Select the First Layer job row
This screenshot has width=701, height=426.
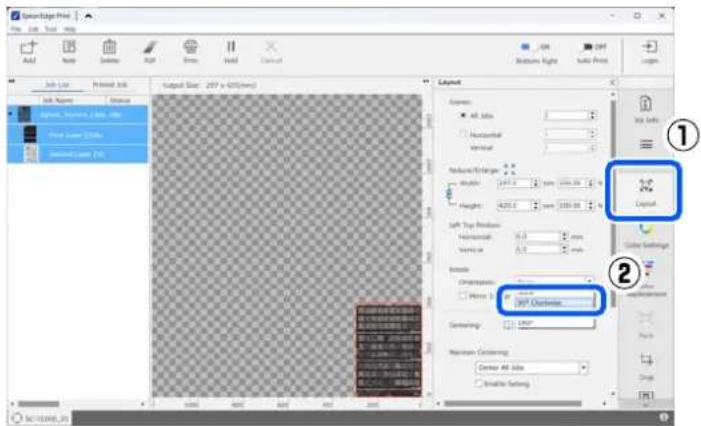77,134
